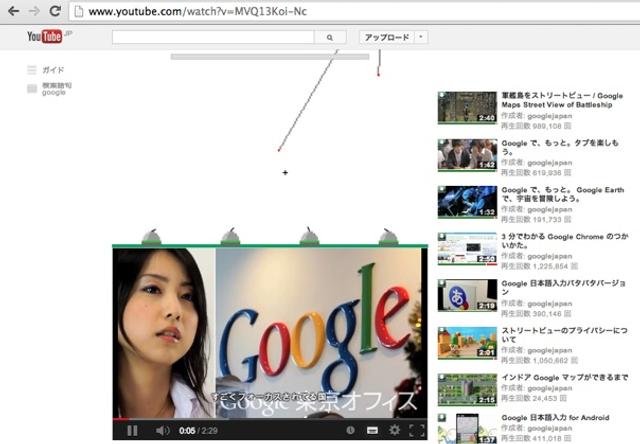Click the magnifier search button
This screenshot has width=640, height=444.
330,37
